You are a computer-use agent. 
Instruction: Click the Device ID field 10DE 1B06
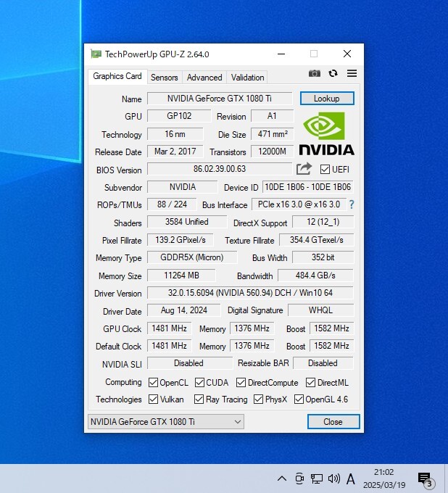(x=308, y=187)
